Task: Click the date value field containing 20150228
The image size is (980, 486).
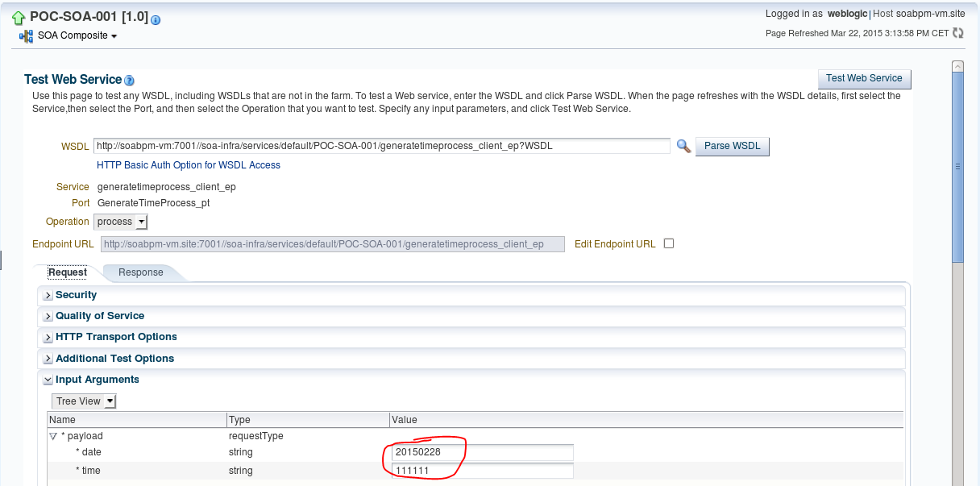Action: (x=483, y=452)
